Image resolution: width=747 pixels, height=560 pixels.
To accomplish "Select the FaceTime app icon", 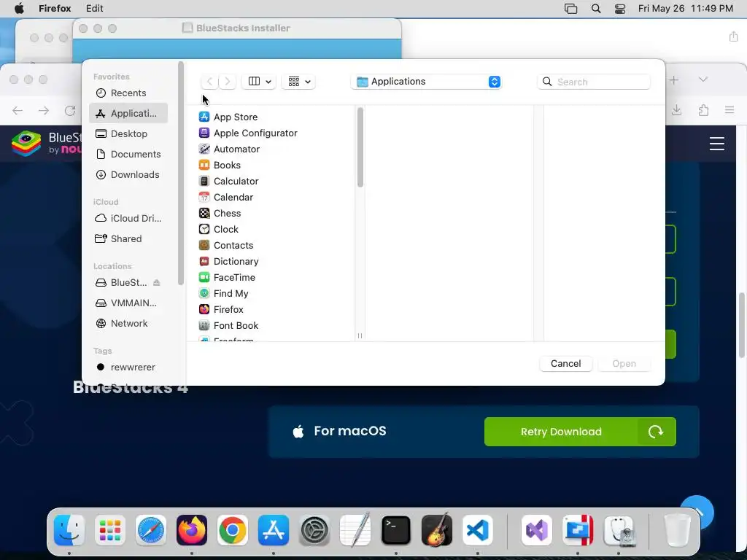I will point(204,277).
